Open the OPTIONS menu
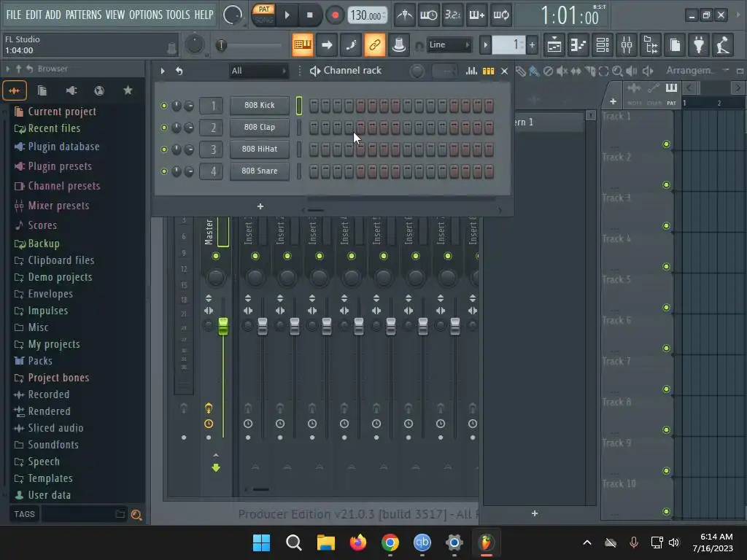The width and height of the screenshot is (747, 560). pyautogui.click(x=146, y=15)
